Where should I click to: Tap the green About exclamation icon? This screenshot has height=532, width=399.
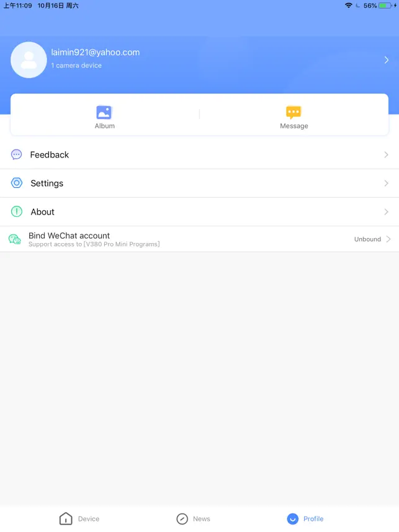[17, 211]
